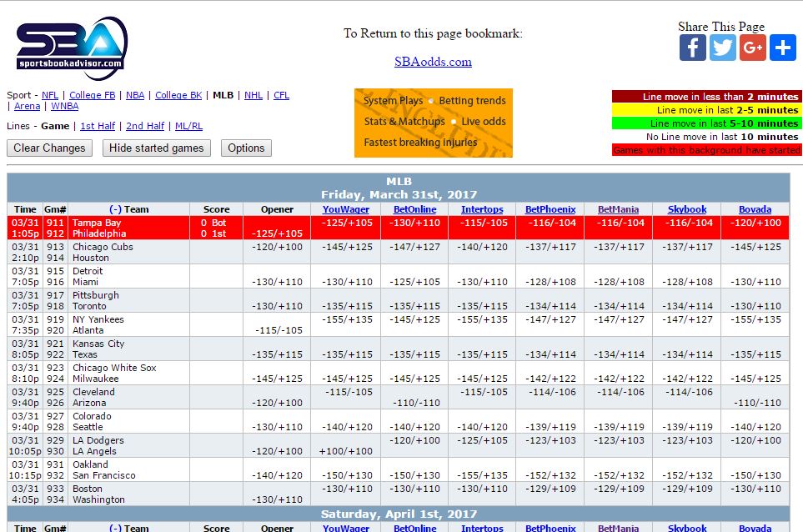Open BetOnline link in Friday's header row

click(414, 209)
